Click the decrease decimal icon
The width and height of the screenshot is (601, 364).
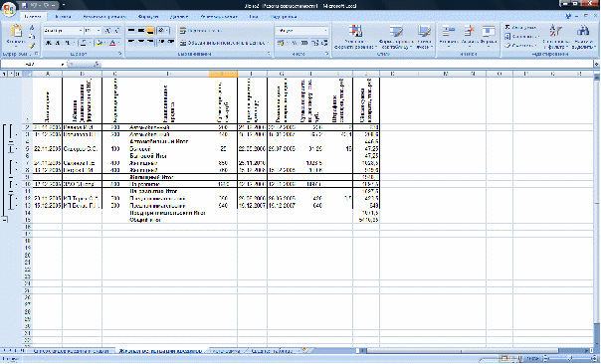click(x=324, y=43)
